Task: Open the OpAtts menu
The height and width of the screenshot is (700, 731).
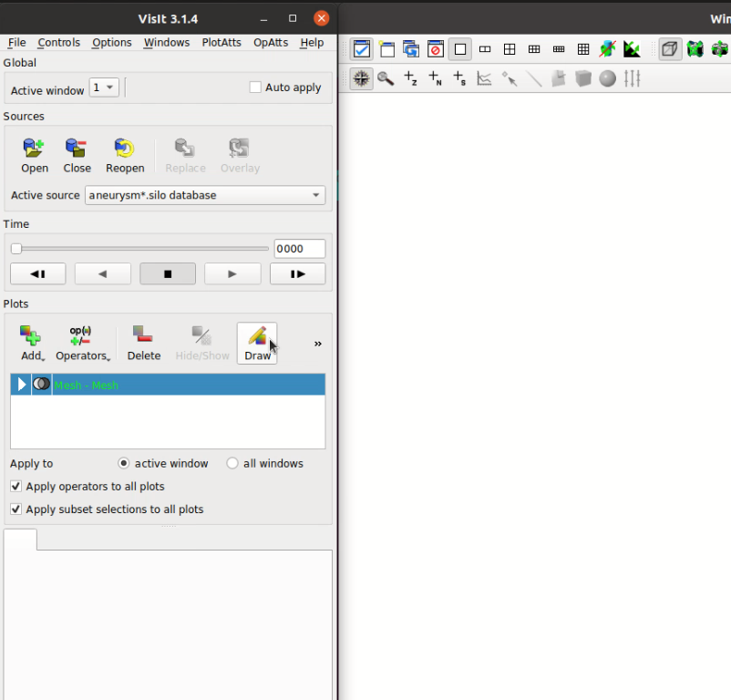Action: click(x=271, y=43)
